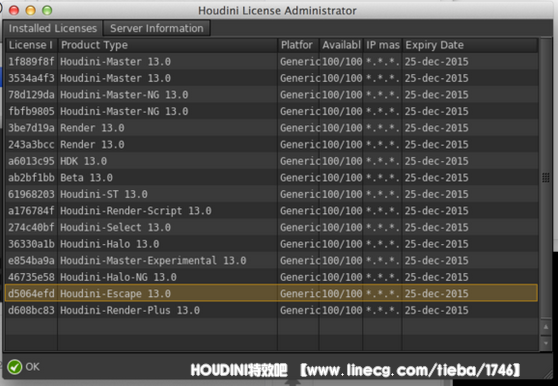This screenshot has height=387, width=558.
Task: Sort by the License ID column header
Action: point(31,45)
